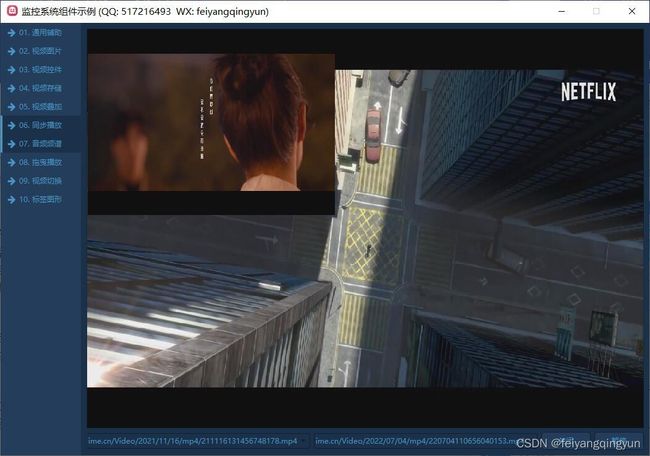Open the 2022/07/04 video URL combo box

click(x=426, y=441)
